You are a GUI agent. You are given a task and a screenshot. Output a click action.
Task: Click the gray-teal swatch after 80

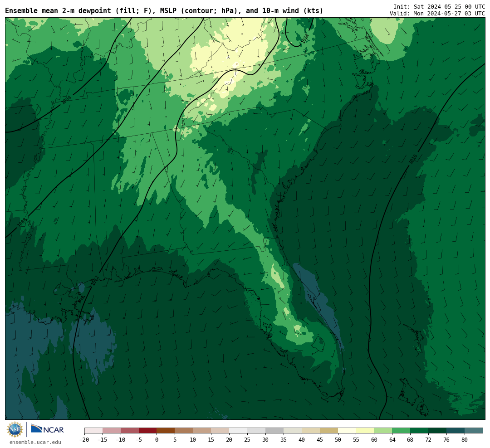point(474,431)
